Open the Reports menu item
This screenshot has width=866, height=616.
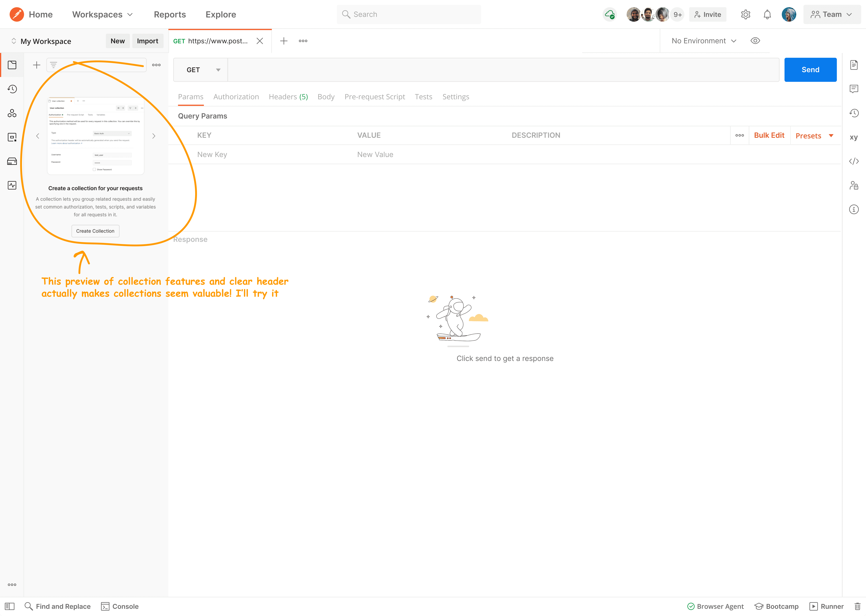click(x=170, y=14)
